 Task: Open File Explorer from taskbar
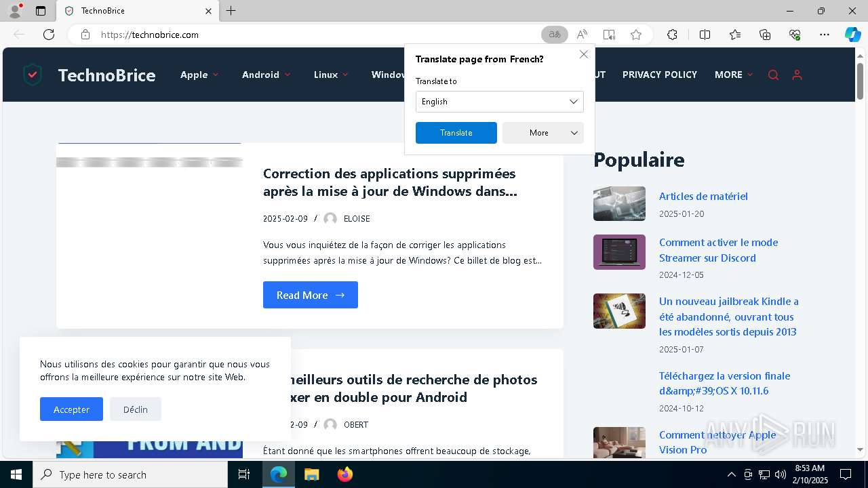click(311, 474)
